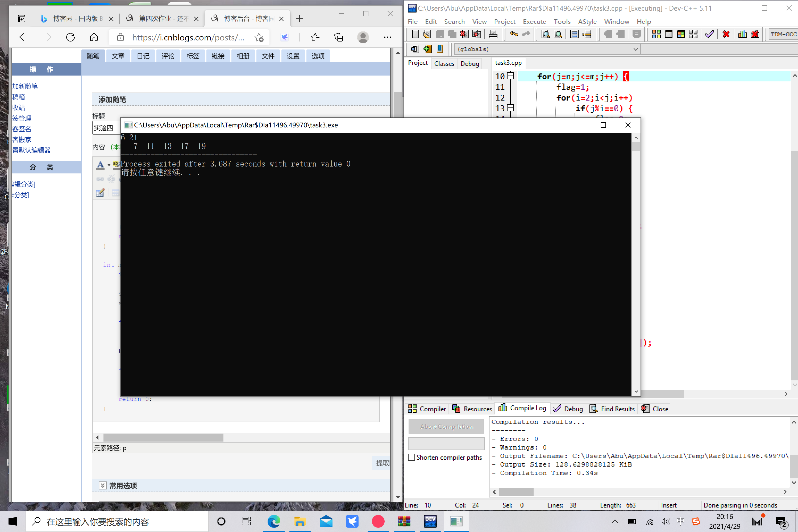Expand the 常用选项 section
The image size is (798, 532).
102,485
